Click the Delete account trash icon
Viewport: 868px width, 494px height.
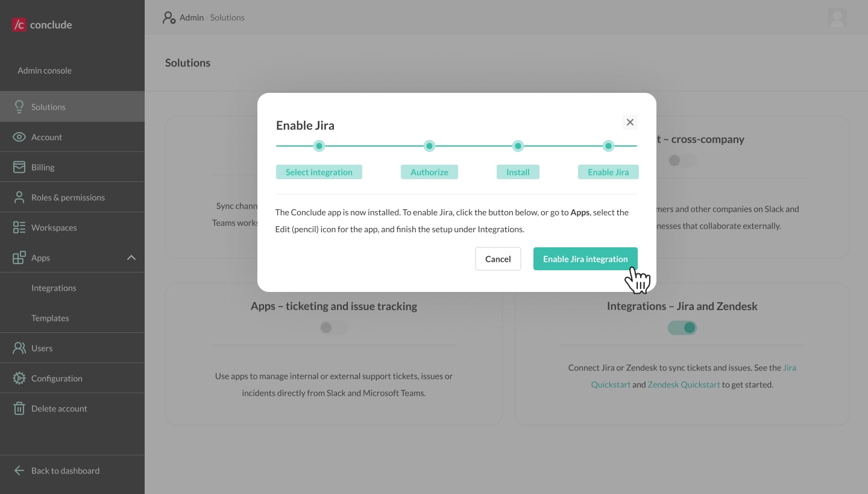click(x=19, y=408)
